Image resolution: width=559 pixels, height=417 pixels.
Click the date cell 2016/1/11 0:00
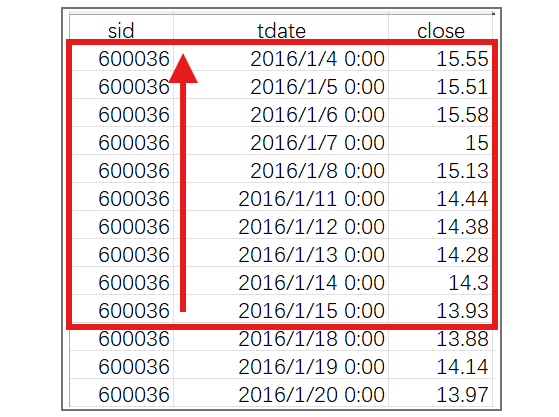coord(281,197)
